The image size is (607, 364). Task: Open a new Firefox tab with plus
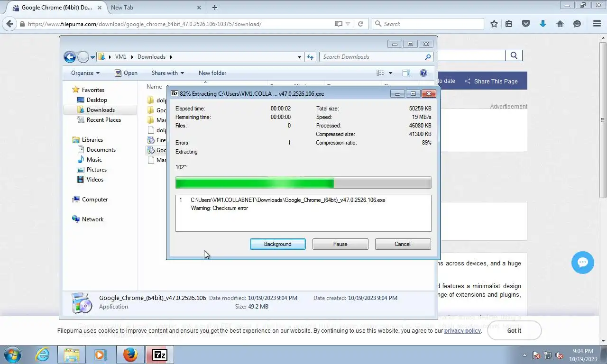(215, 8)
